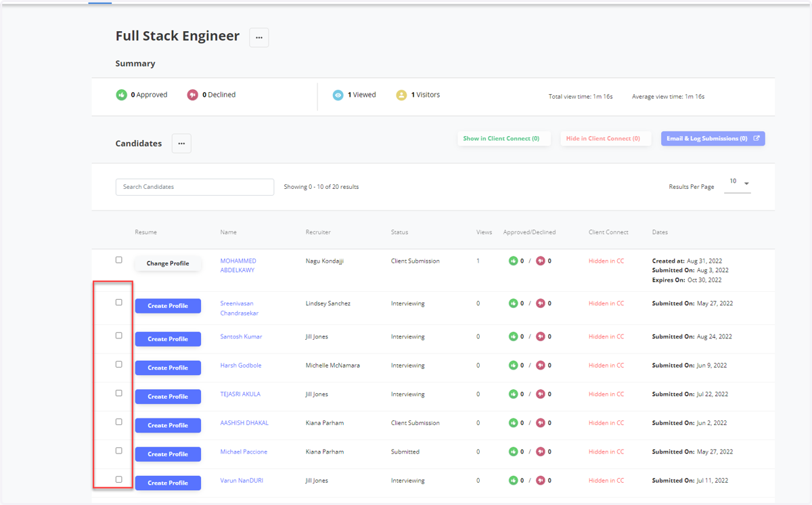812x505 pixels.
Task: Open Santosh Kumar candidate link
Action: point(241,336)
